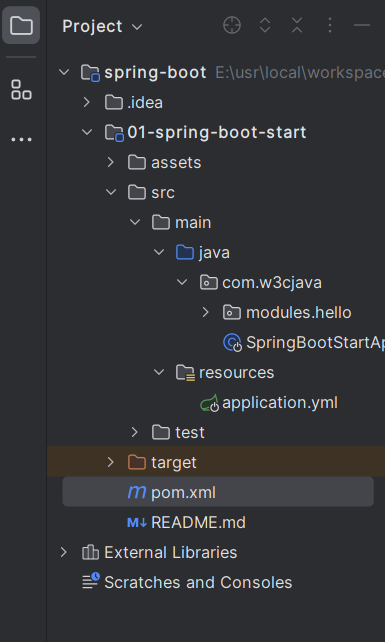Expand the .idea folder chevron
The width and height of the screenshot is (385, 642).
coord(86,102)
